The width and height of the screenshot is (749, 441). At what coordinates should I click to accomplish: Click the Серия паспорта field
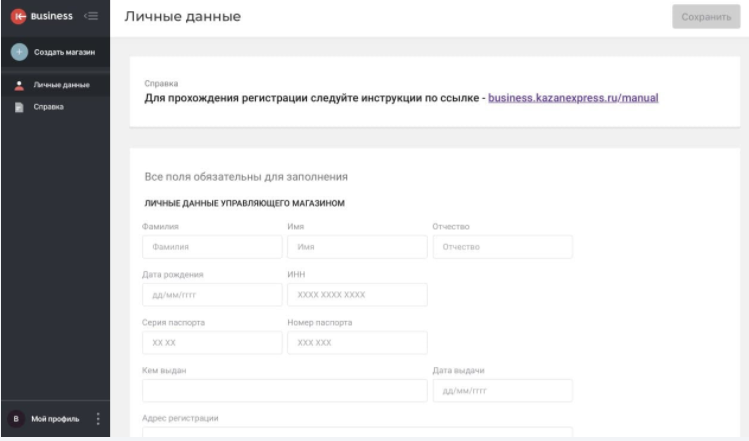point(198,342)
